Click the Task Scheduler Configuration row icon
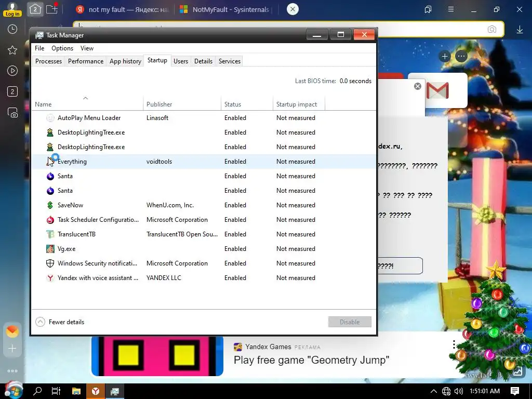The width and height of the screenshot is (532, 399). 50,220
